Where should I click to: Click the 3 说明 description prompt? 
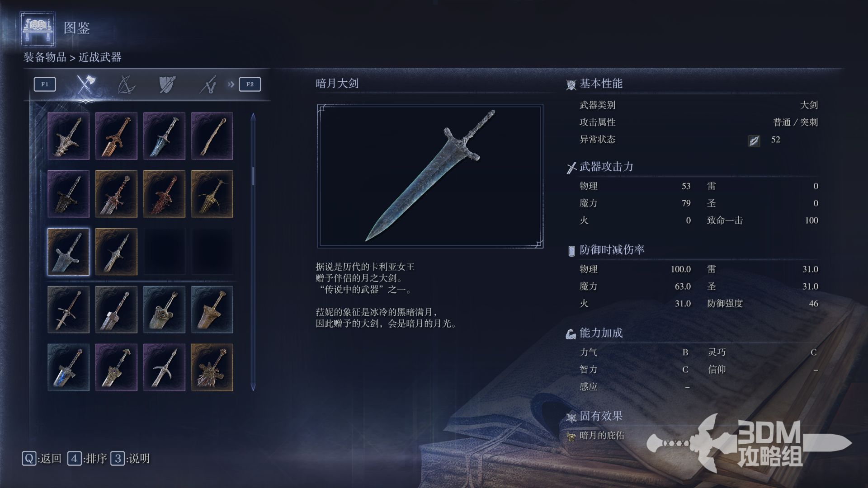(131, 459)
